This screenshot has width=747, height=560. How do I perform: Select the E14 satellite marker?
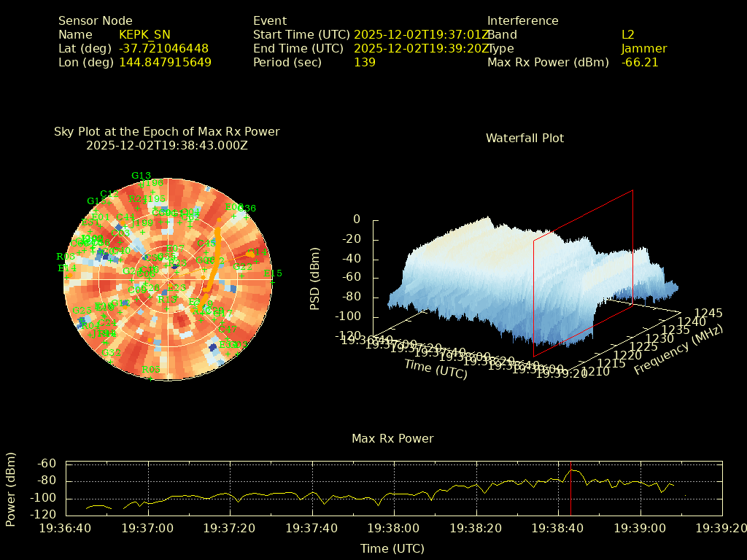pyautogui.click(x=67, y=268)
